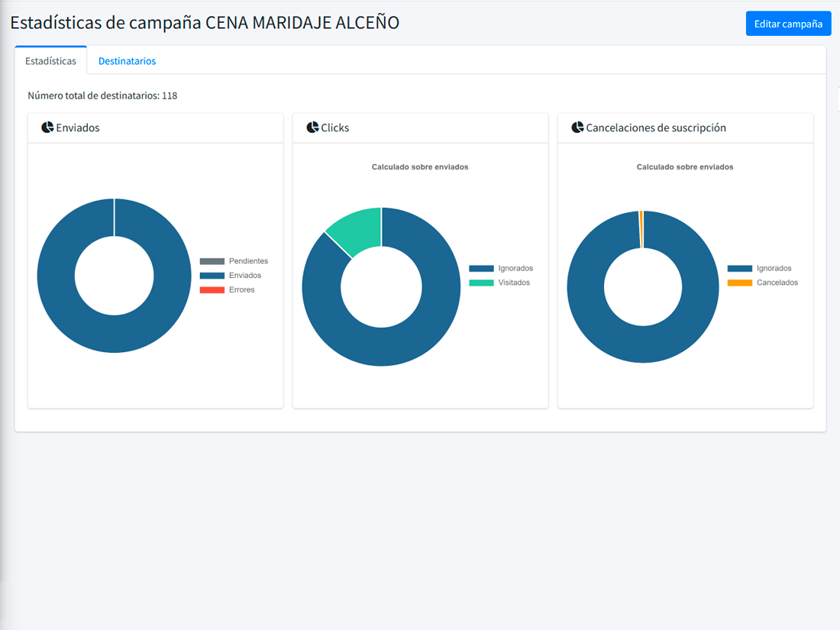Viewport: 840px width, 630px height.
Task: Click the pie icon beside Enviados
Action: point(47,127)
